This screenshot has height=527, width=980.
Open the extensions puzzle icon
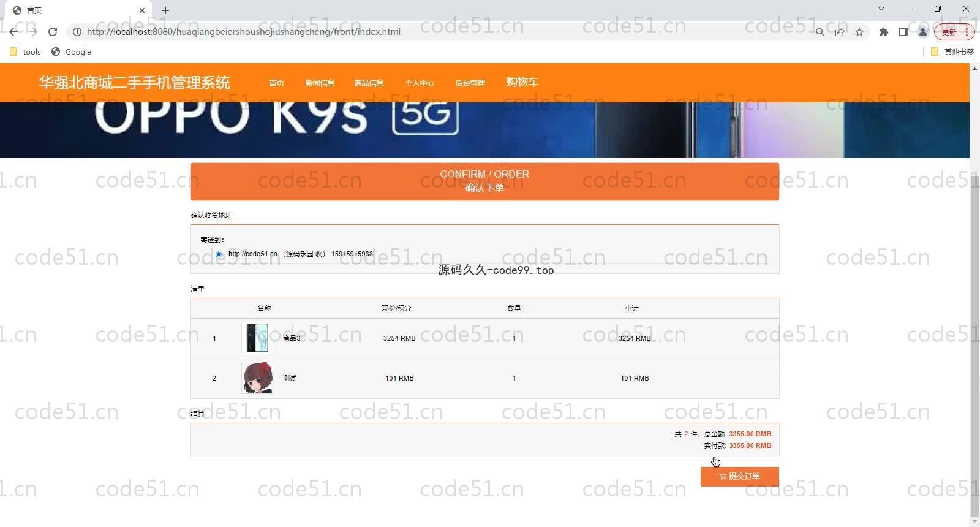point(883,32)
